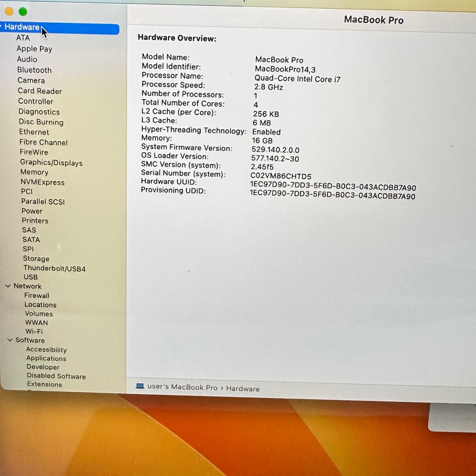Open the Wi-Fi entry
476x476 pixels.
(34, 331)
